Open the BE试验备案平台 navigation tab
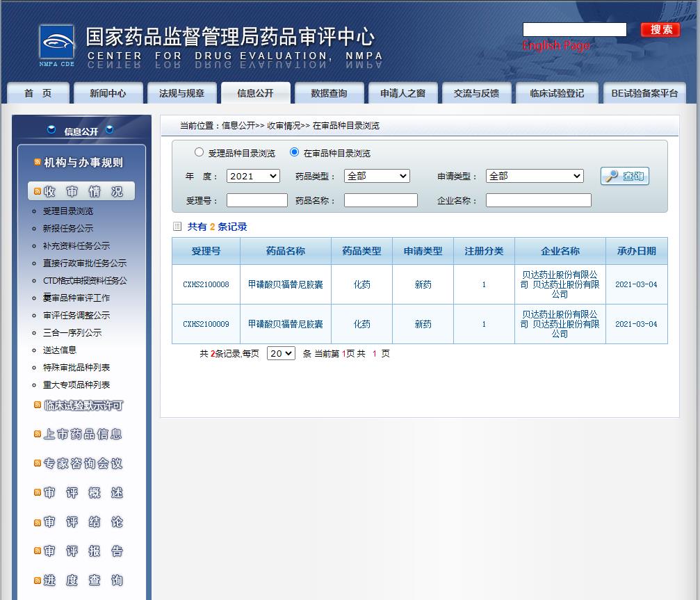700x600 pixels. click(644, 93)
